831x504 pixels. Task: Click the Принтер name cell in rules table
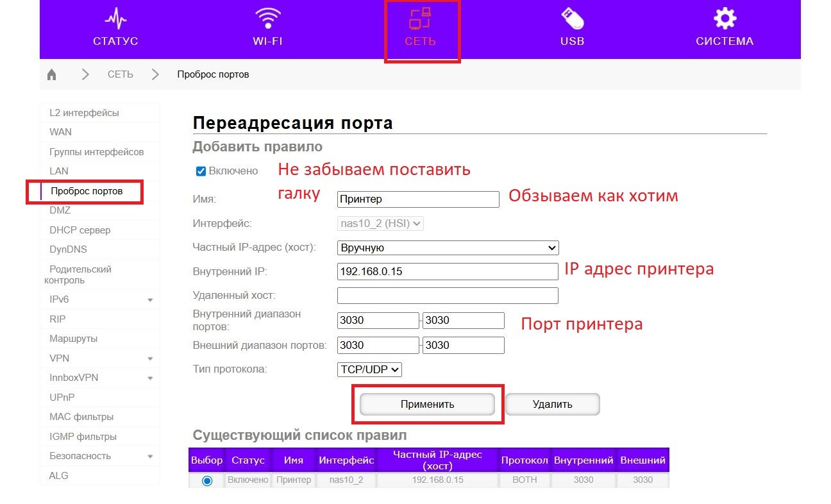tap(294, 480)
